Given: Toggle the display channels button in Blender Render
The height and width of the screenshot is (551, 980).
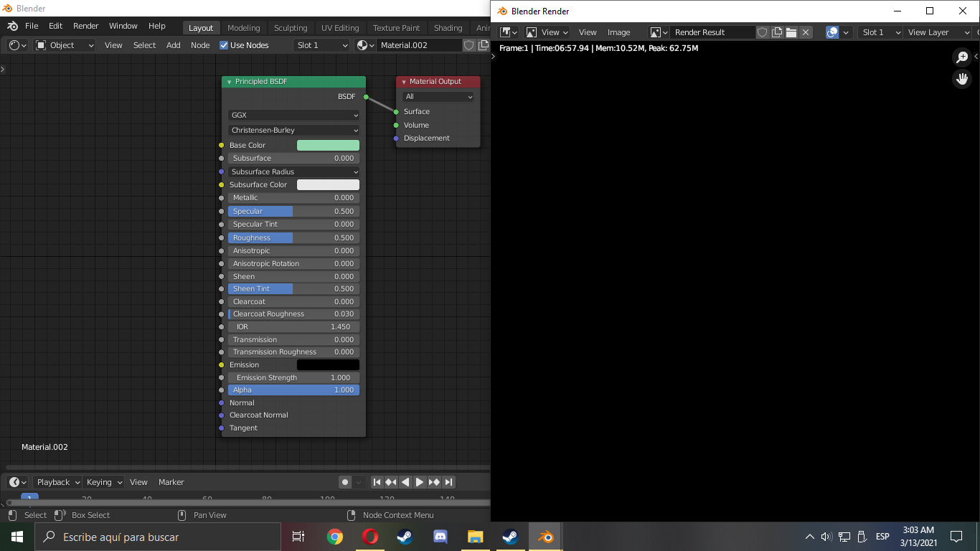Looking at the screenshot, I should (x=832, y=32).
